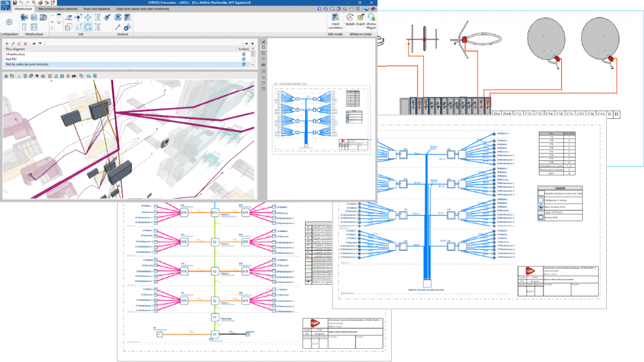The image size is (644, 362).
Task: Click the flow diagram list scroll-down arrow
Action: [x=253, y=65]
